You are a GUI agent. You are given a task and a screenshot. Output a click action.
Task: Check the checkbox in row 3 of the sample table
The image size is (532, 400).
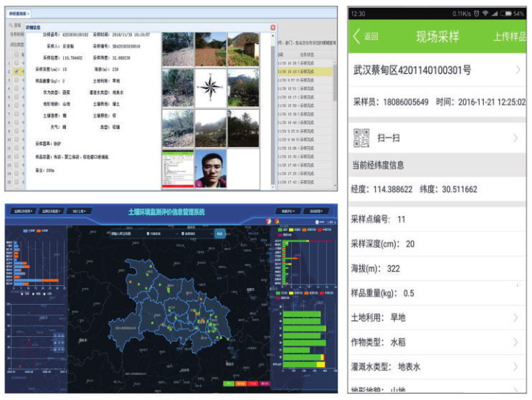[x=16, y=80]
